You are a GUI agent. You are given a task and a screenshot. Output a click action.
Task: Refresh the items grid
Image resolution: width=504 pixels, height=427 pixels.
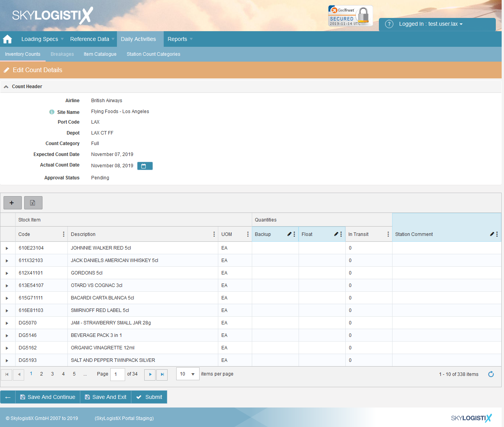tap(491, 374)
